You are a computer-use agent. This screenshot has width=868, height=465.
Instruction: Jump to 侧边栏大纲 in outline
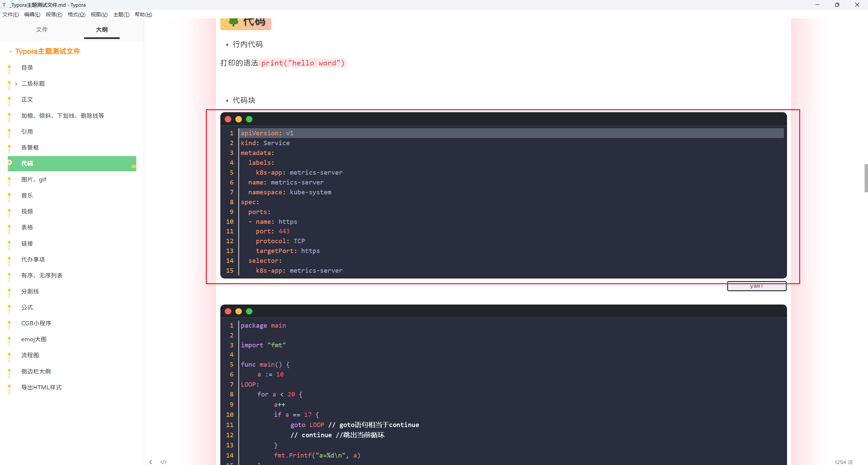36,371
